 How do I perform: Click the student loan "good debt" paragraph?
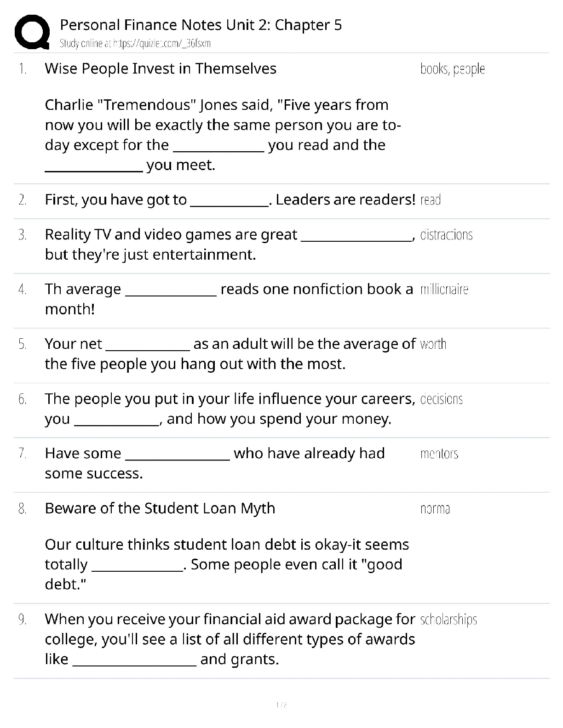click(x=226, y=564)
